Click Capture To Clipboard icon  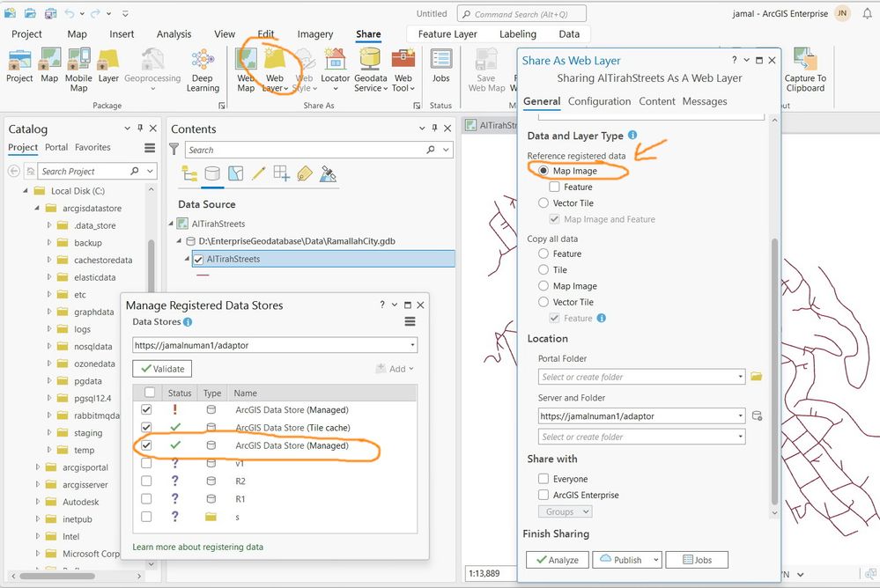click(x=805, y=59)
